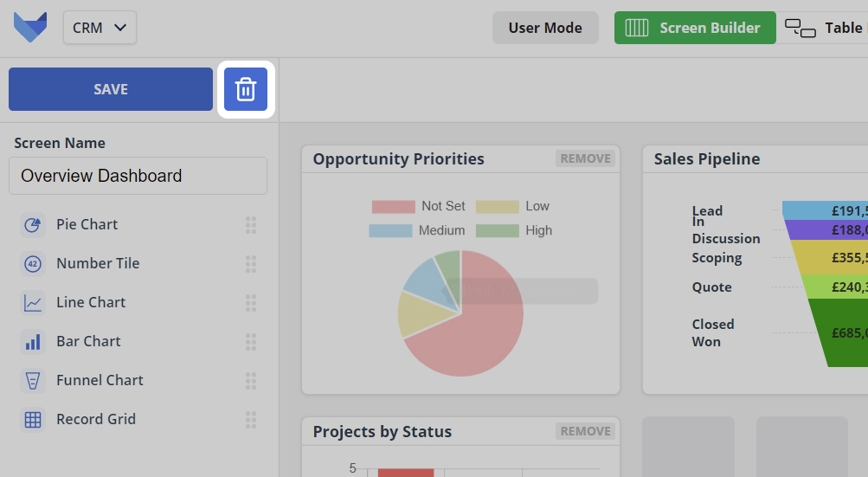
Task: Select the Bar Chart widget icon
Action: pos(33,342)
